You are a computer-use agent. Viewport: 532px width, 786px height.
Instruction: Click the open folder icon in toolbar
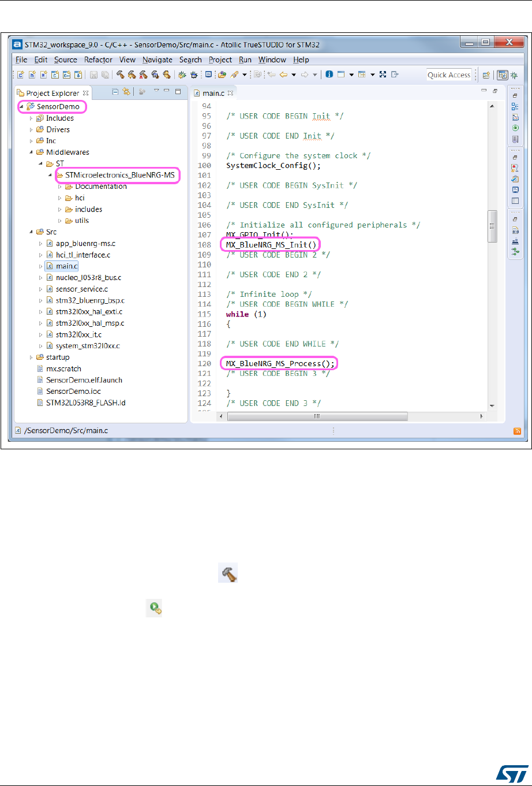[x=222, y=74]
